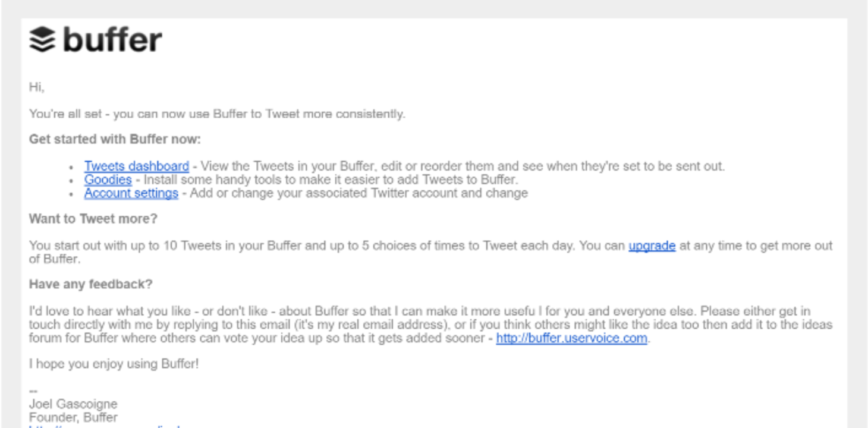Viewport: 868px width, 428px height.
Task: Select the 'Want to Tweet more?' heading
Action: pos(93,219)
